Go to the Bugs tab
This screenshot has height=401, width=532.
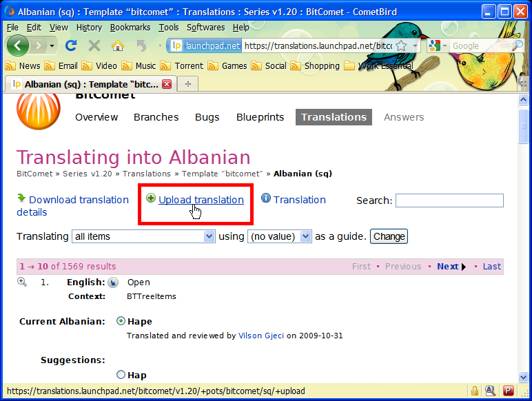[207, 117]
